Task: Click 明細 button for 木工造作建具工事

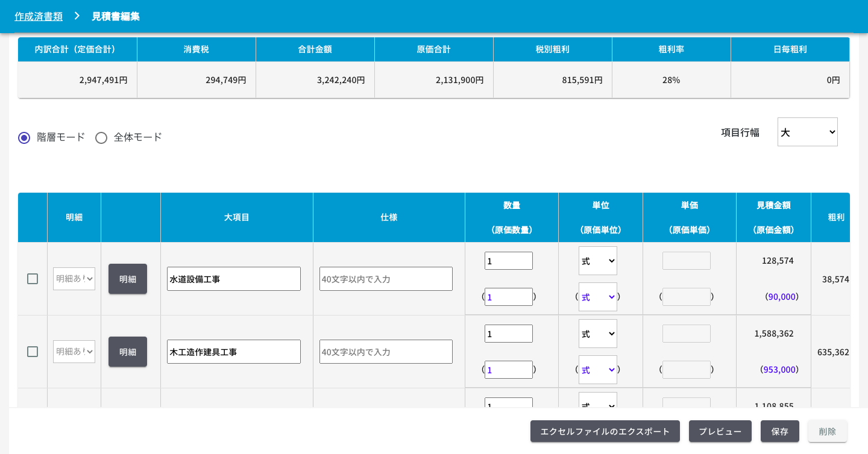Action: point(128,352)
